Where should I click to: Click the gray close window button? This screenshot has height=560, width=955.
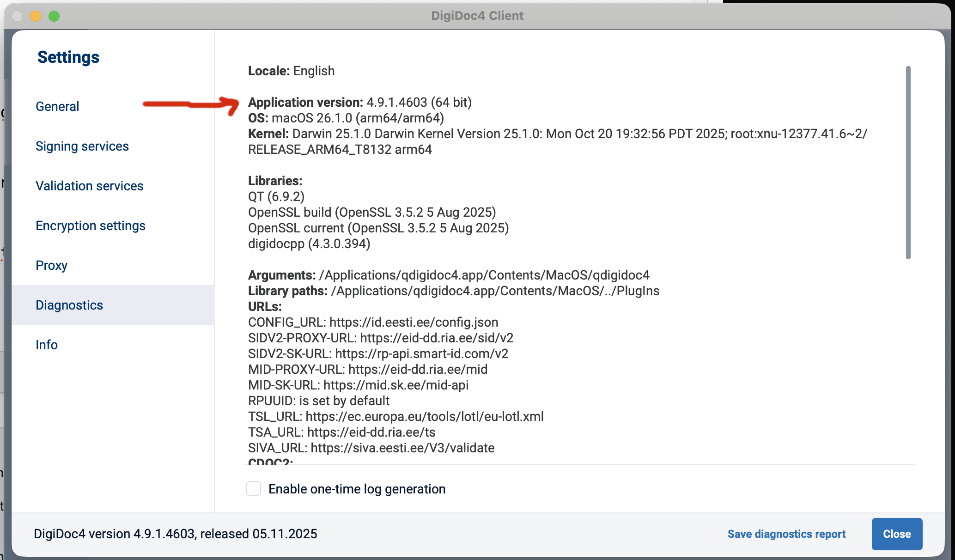click(18, 16)
